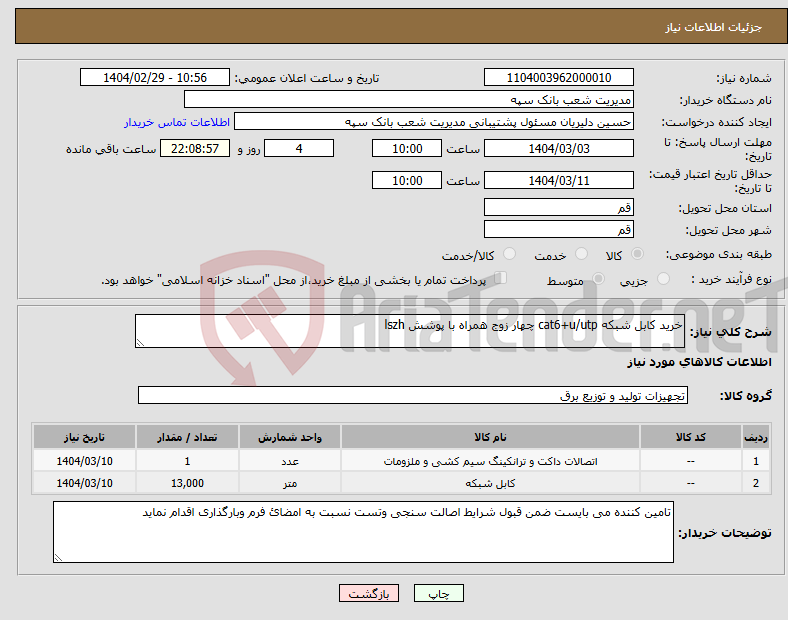Click the بازگشت (back) button
Viewport: 788px width, 620px height.
pos(369,593)
